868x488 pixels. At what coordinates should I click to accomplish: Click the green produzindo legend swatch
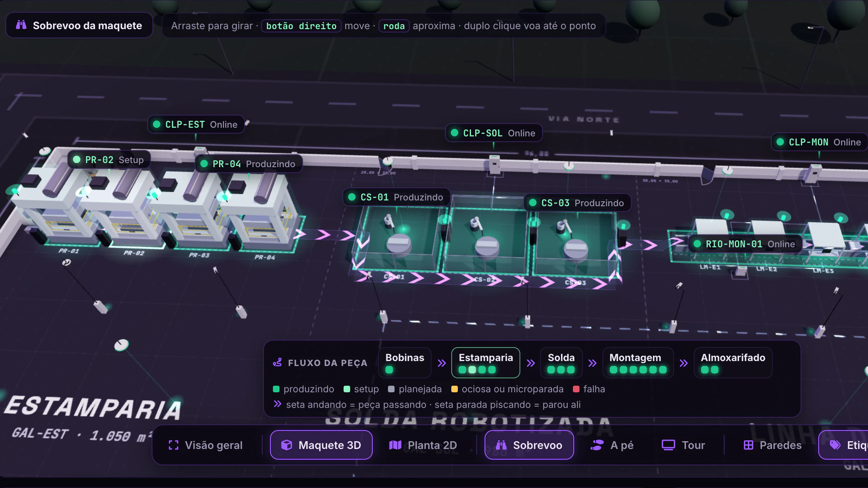(x=276, y=389)
